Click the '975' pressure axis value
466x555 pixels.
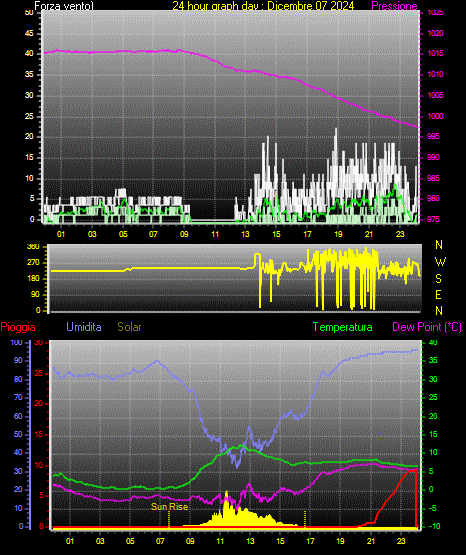tap(433, 219)
